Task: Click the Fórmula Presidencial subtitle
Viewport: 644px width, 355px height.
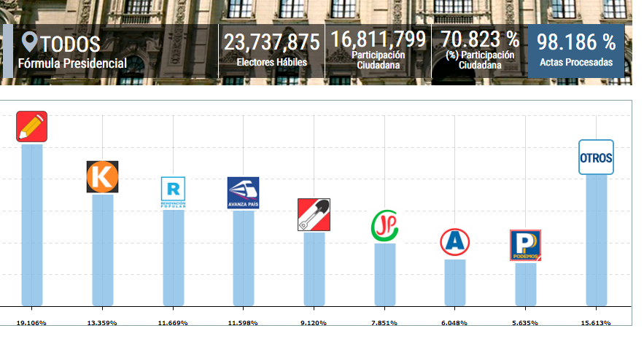Action: [x=72, y=63]
